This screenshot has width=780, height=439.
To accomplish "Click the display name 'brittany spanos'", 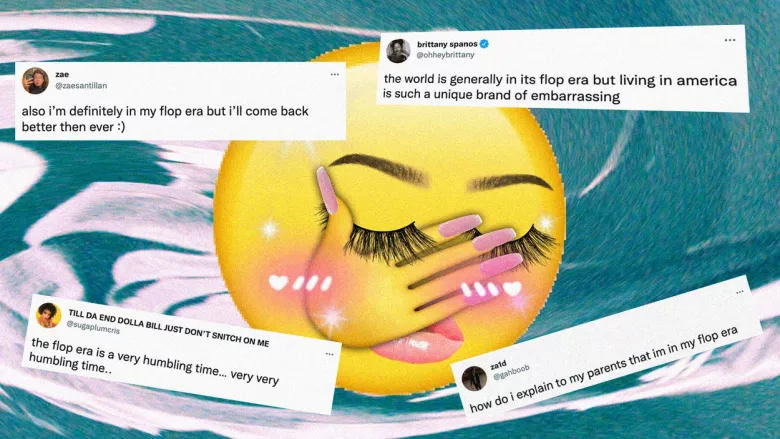I will coord(447,44).
